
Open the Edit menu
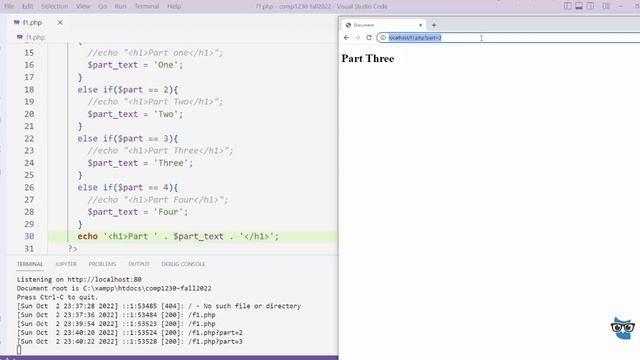28,7
